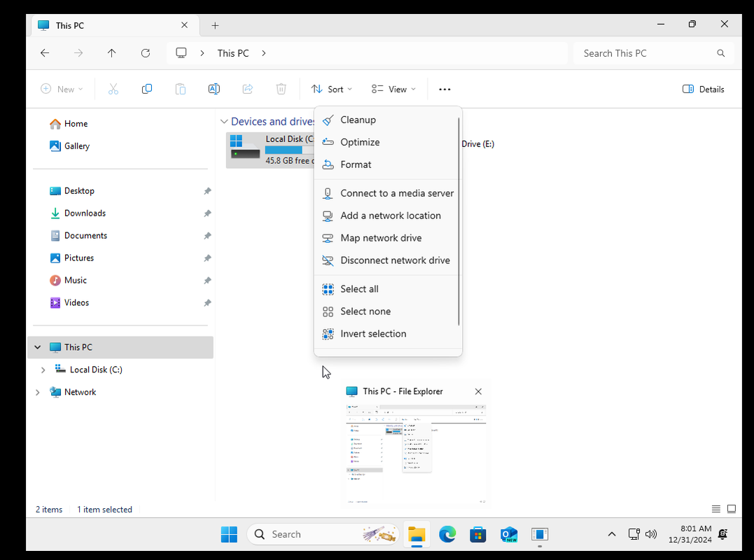Select Map network drive
Image resolution: width=754 pixels, height=560 pixels.
coord(388,238)
